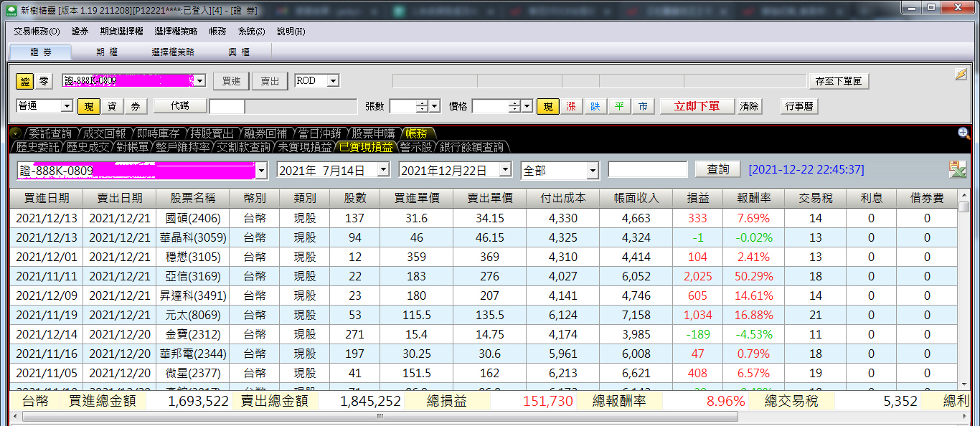Open the ROD order type dropdown
This screenshot has height=426, width=980.
[333, 81]
